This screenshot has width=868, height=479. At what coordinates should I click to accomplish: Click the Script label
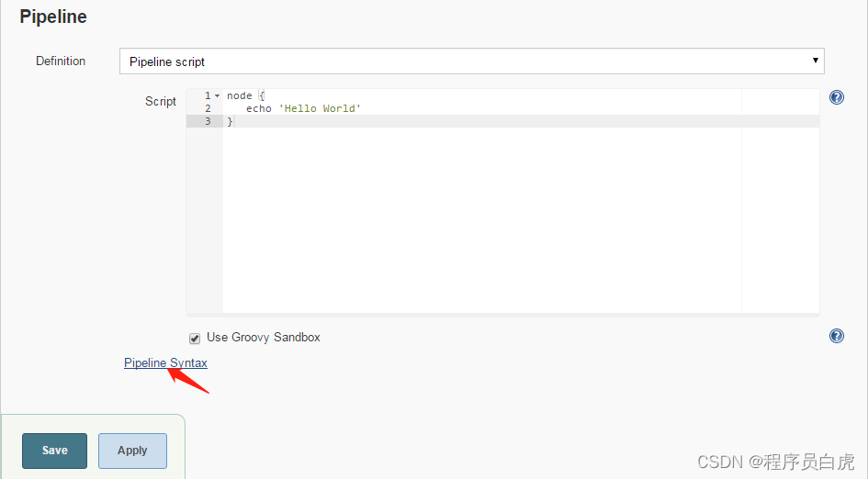pyautogui.click(x=161, y=101)
